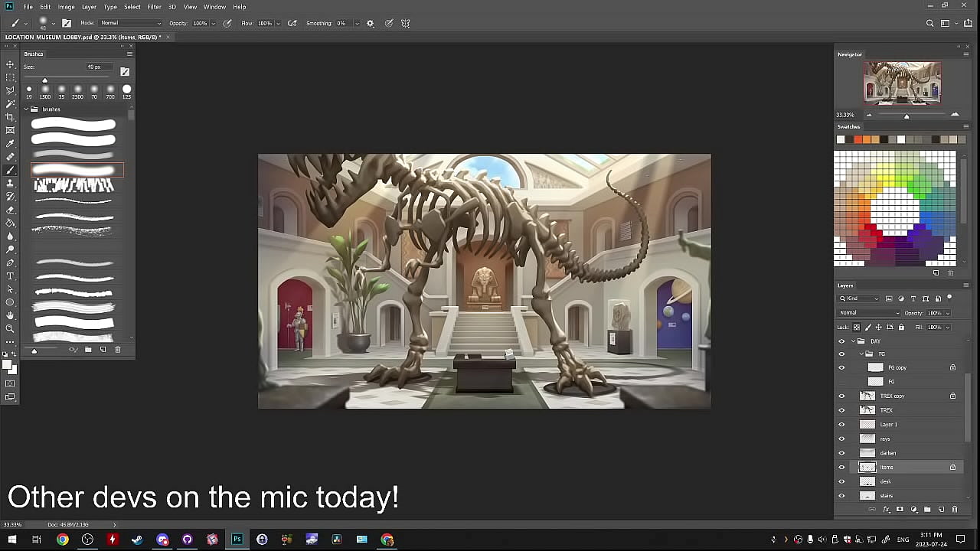Viewport: 980px width, 551px height.
Task: Pick the Eraser tool
Action: (x=10, y=210)
